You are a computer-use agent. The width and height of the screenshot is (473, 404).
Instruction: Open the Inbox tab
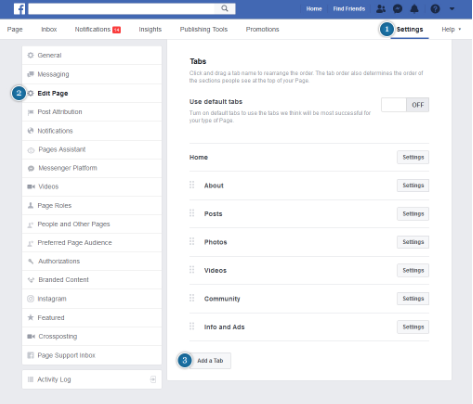coord(49,29)
